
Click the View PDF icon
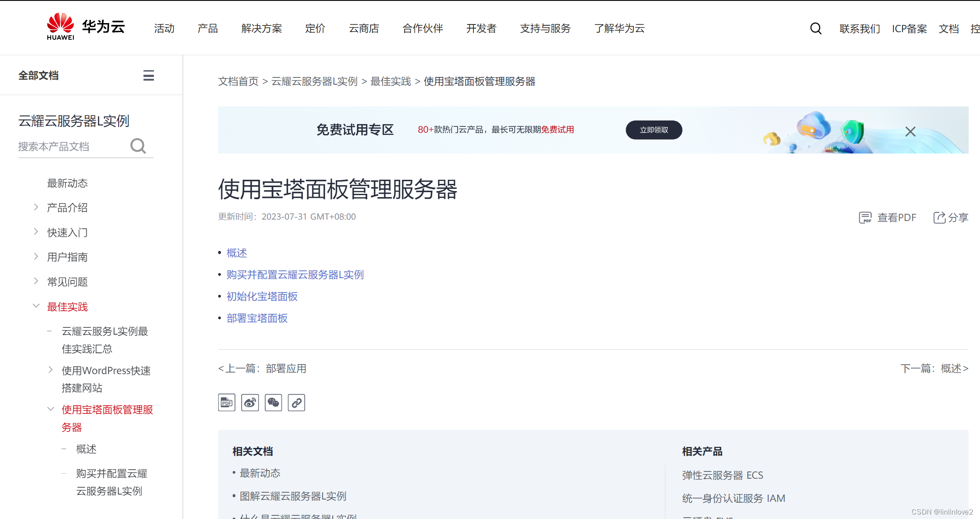(865, 218)
